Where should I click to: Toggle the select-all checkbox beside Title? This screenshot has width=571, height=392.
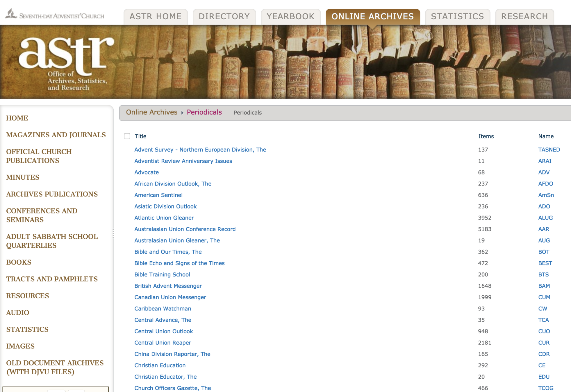pos(127,136)
